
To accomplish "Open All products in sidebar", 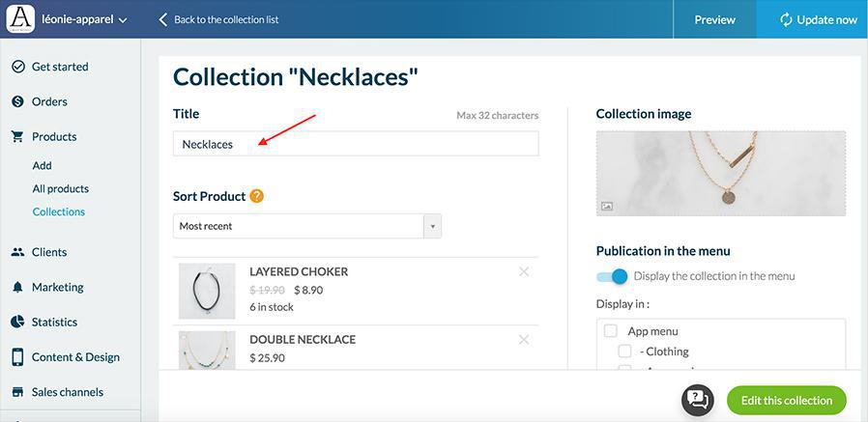I will click(x=60, y=188).
